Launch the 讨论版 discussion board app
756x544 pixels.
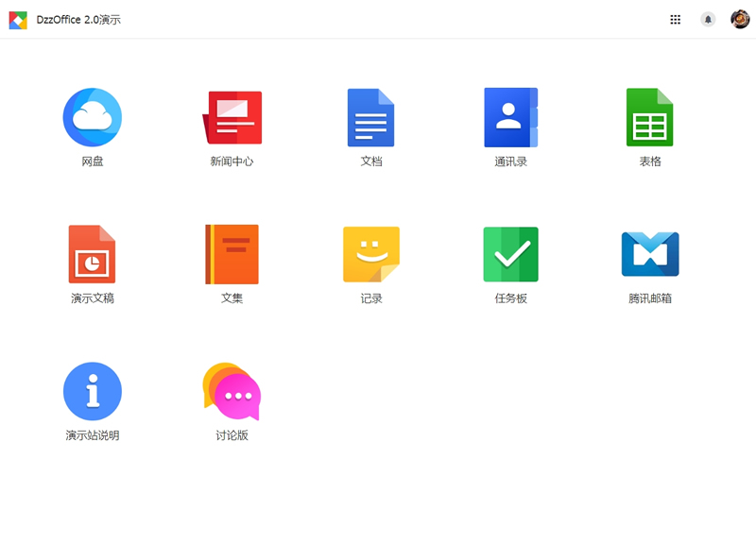point(232,391)
